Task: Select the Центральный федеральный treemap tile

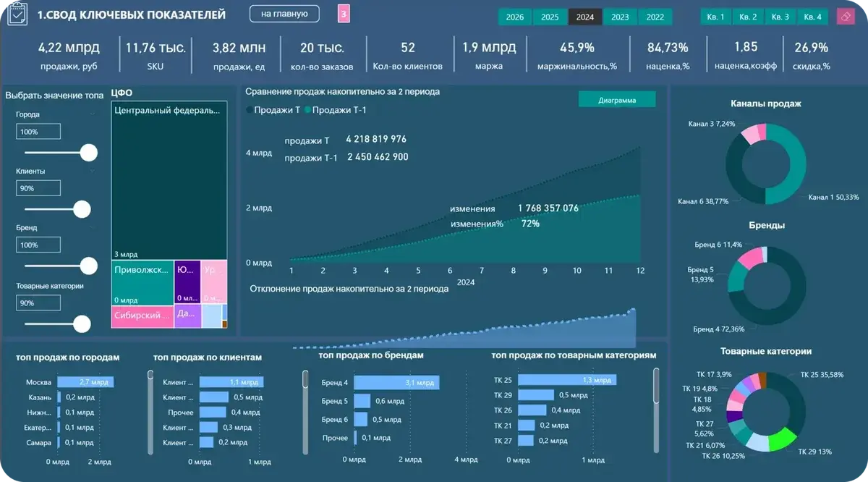Action: pyautogui.click(x=169, y=181)
